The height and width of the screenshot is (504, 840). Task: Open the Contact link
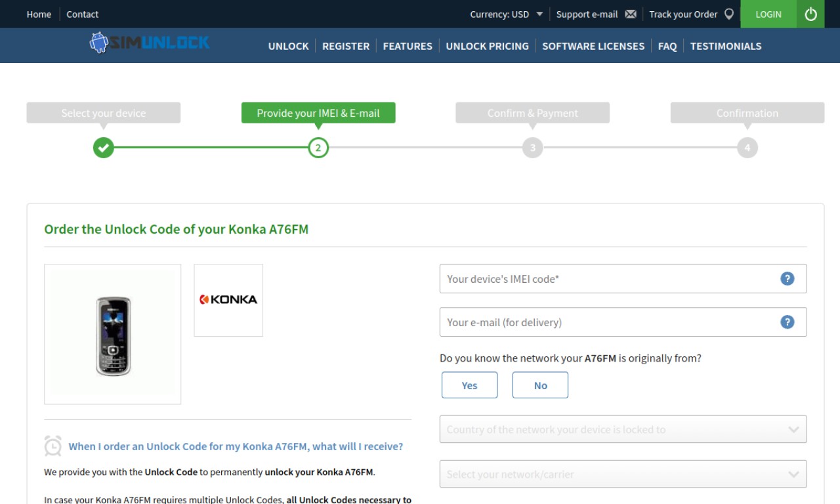click(82, 14)
